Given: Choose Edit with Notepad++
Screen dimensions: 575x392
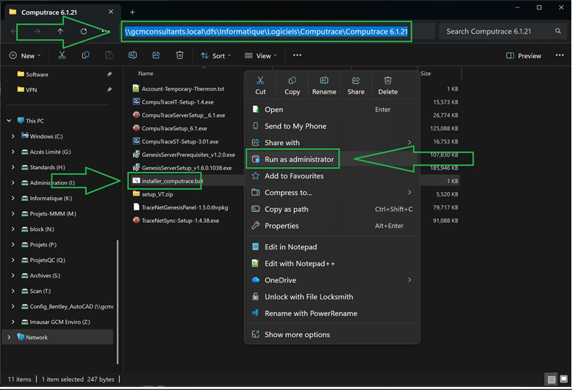Looking at the screenshot, I should (332, 263).
